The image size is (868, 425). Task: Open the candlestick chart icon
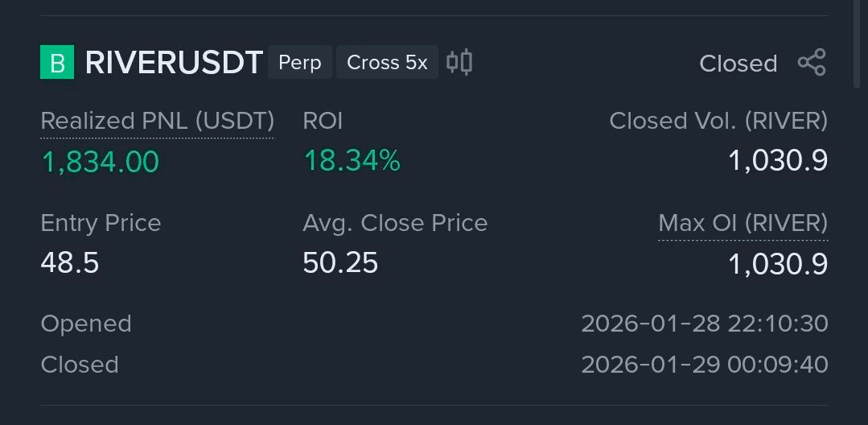pos(459,62)
